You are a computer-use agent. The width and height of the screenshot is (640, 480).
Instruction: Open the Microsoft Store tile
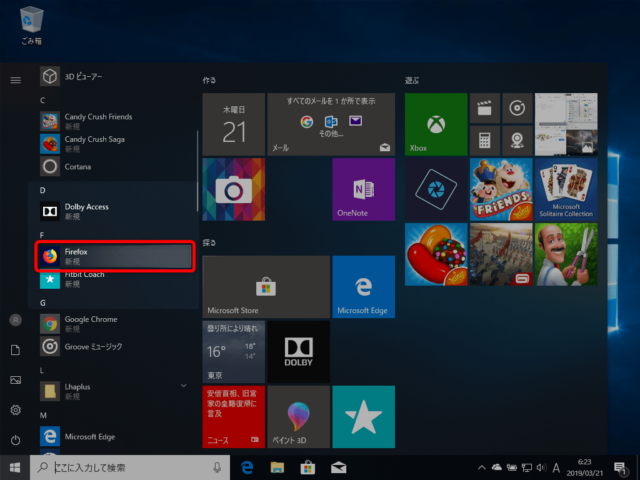point(266,287)
